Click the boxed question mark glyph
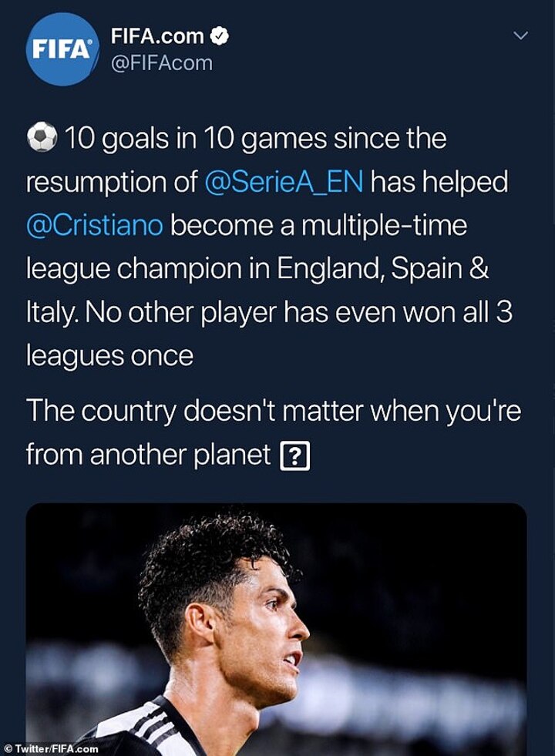 (294, 457)
